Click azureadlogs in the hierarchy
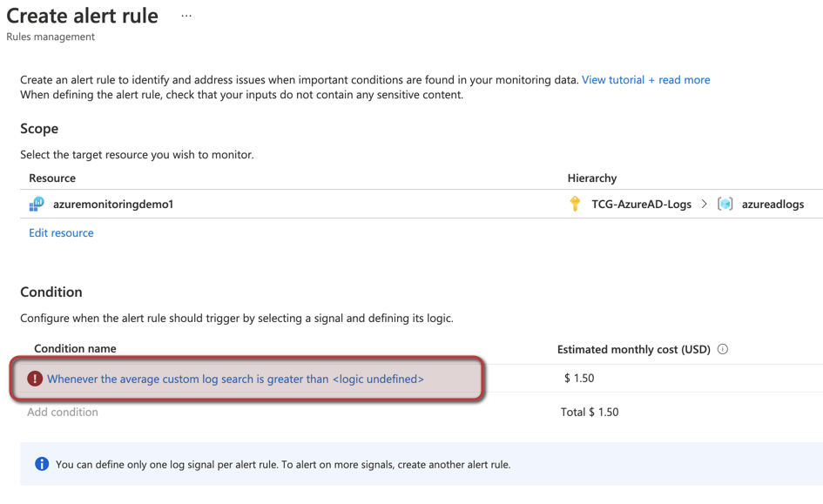The height and width of the screenshot is (504, 823). [x=772, y=205]
